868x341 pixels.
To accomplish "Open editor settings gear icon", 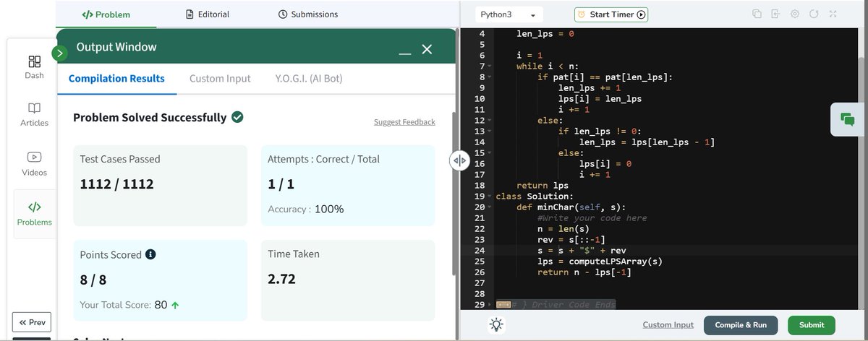I will (x=795, y=14).
